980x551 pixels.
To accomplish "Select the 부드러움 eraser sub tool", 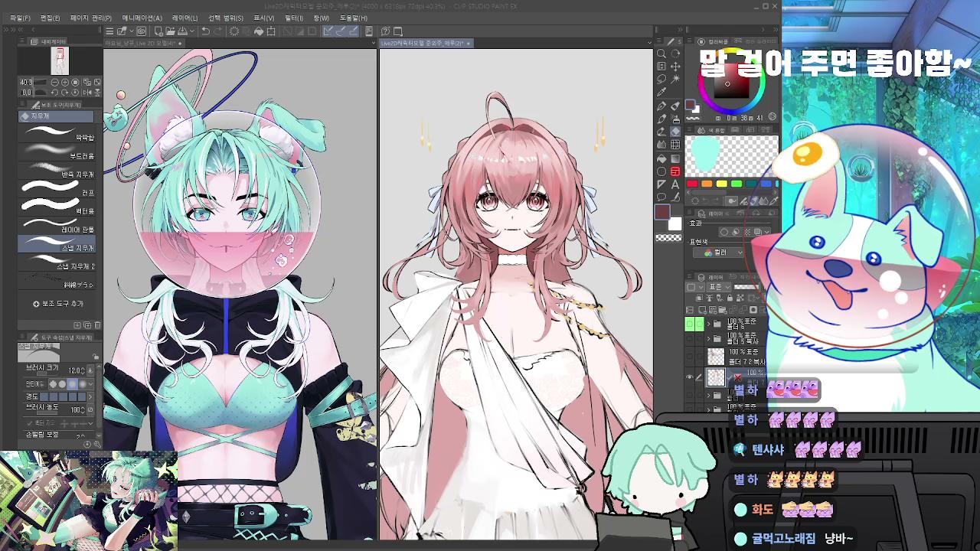I will point(57,155).
